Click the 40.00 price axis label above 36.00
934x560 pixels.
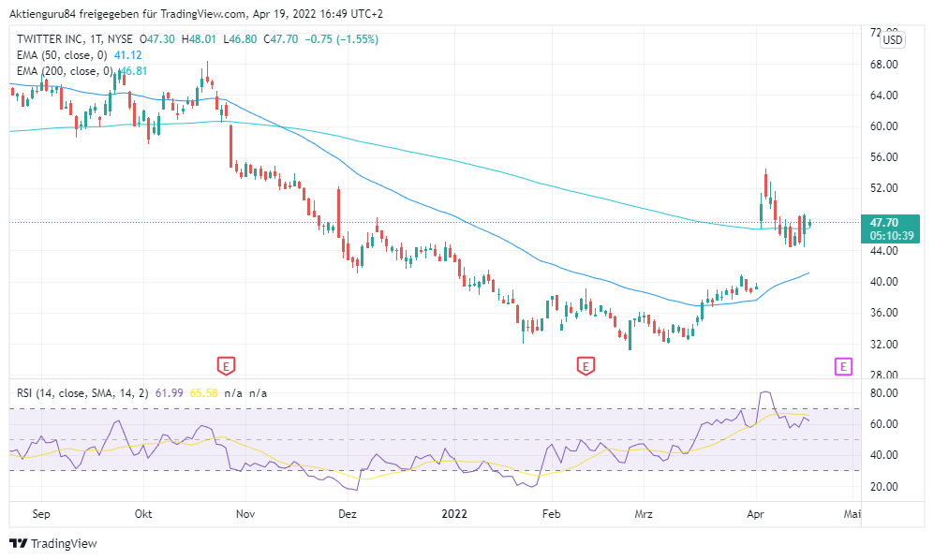[884, 282]
